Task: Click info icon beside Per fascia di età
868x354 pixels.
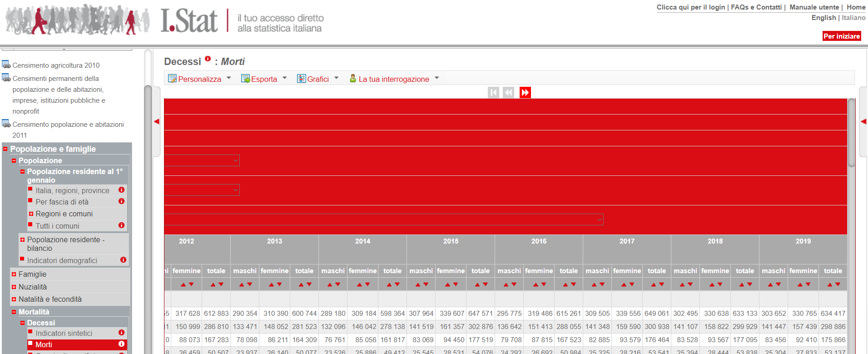Action: [x=121, y=201]
